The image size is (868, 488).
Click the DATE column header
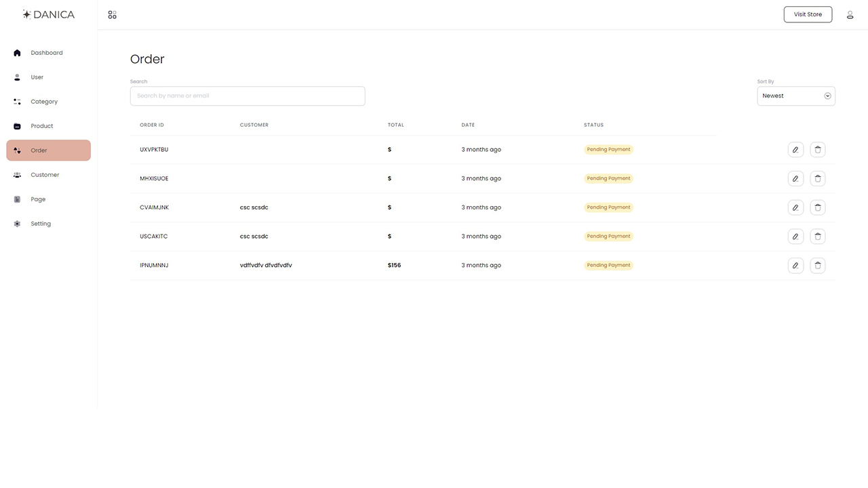pyautogui.click(x=468, y=125)
